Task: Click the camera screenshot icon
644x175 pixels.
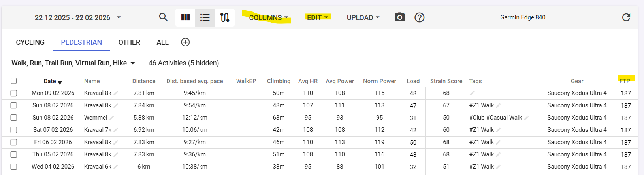Action: click(x=399, y=17)
